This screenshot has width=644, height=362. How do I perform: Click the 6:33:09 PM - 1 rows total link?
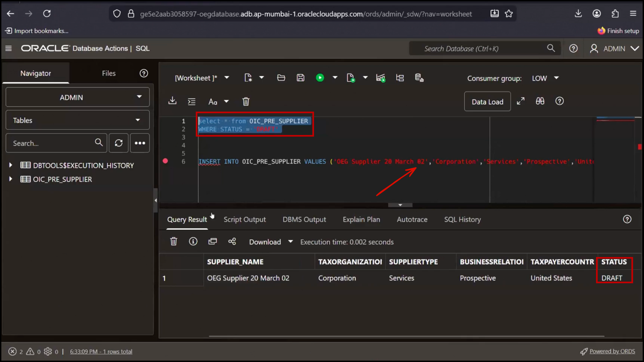tap(101, 352)
